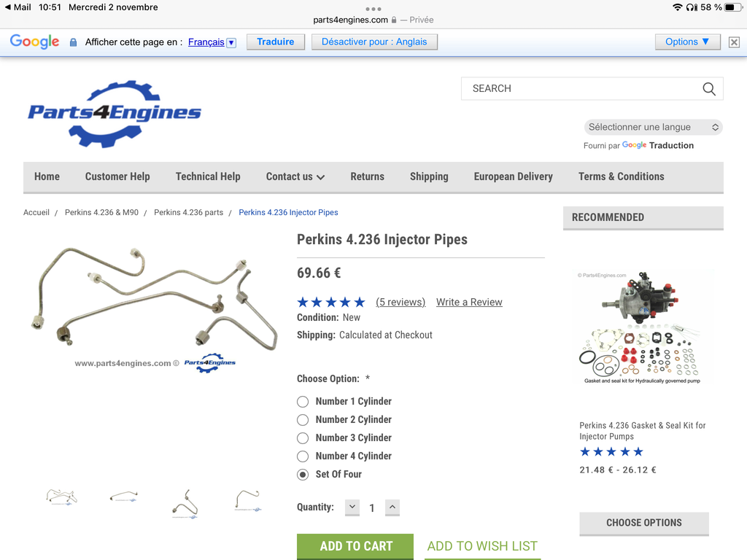Image resolution: width=747 pixels, height=560 pixels.
Task: Go to Accueil breadcrumb
Action: click(36, 212)
